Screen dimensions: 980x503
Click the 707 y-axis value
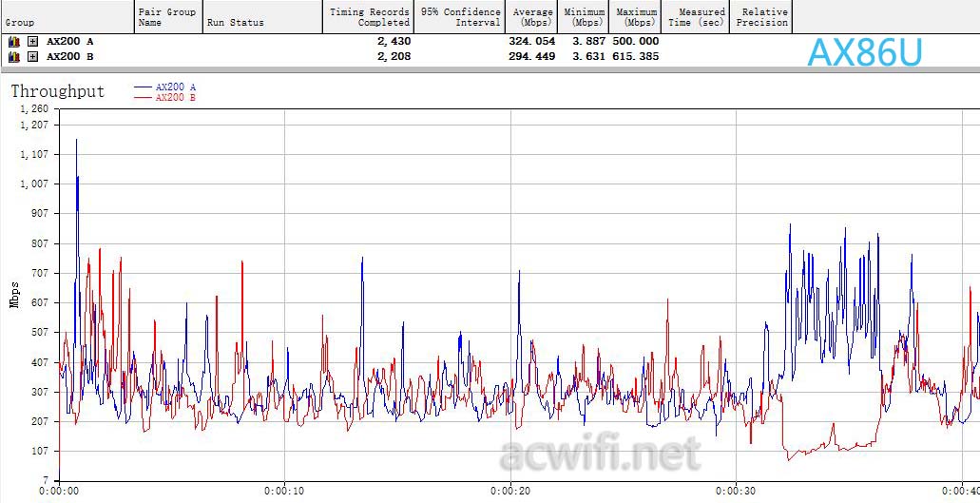point(40,273)
